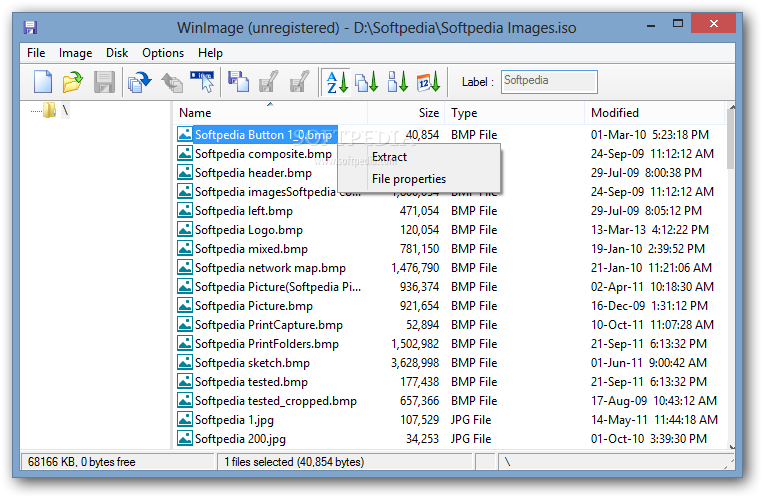
Task: Select Softpedia tested_cropped.bmp file
Action: tap(275, 401)
